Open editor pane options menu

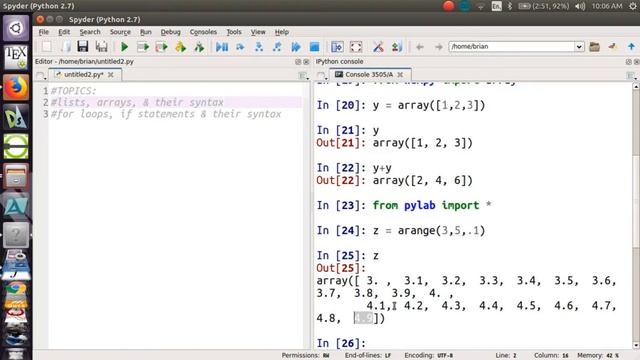coord(303,76)
